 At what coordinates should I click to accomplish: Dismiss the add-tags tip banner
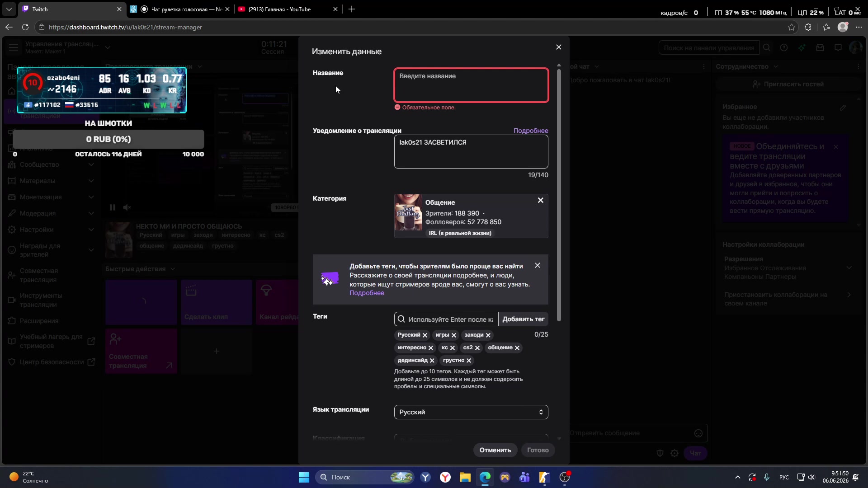tap(538, 265)
